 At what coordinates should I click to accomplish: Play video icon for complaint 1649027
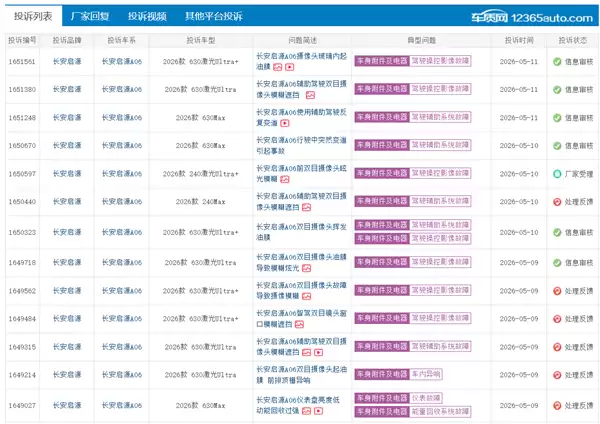click(319, 411)
